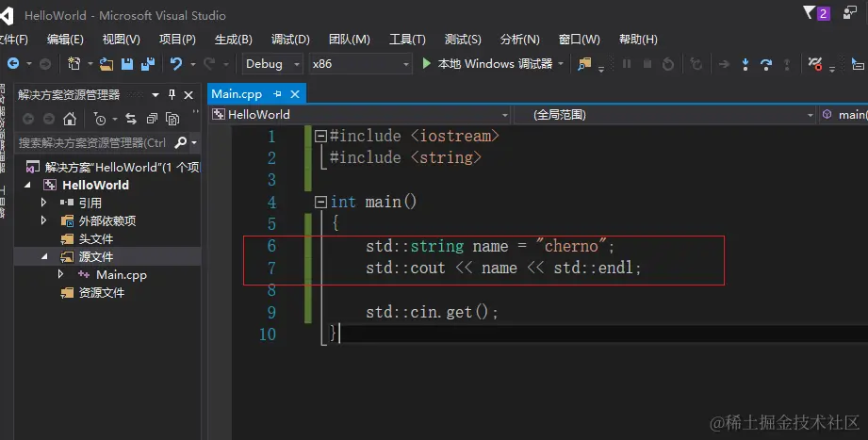Image resolution: width=868 pixels, height=440 pixels.
Task: Click the Show Next Statement arrow
Action: pyautogui.click(x=724, y=64)
